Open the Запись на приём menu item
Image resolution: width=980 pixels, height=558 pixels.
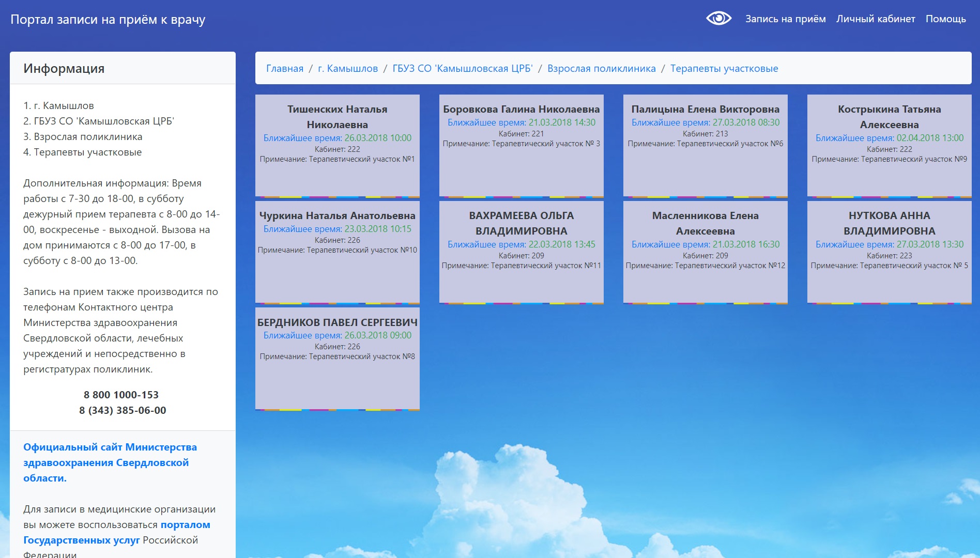pyautogui.click(x=785, y=19)
